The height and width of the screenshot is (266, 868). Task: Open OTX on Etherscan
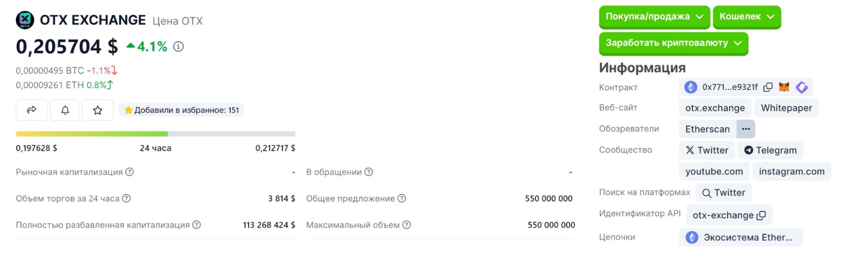707,129
